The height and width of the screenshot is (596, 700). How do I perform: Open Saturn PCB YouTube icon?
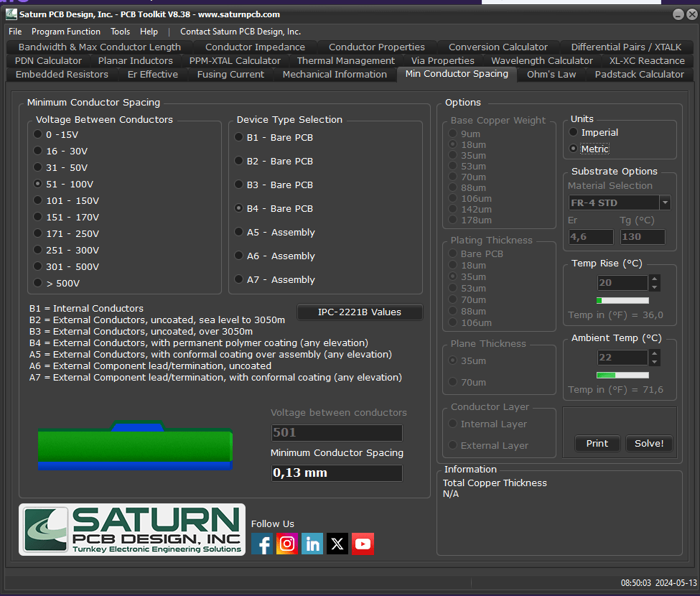[x=363, y=544]
